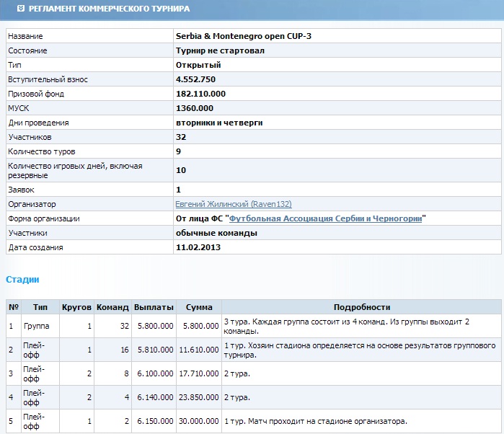Open Футбольная Ассоциация Сербии и Черногории link
The height and width of the screenshot is (434, 504).
point(325,218)
